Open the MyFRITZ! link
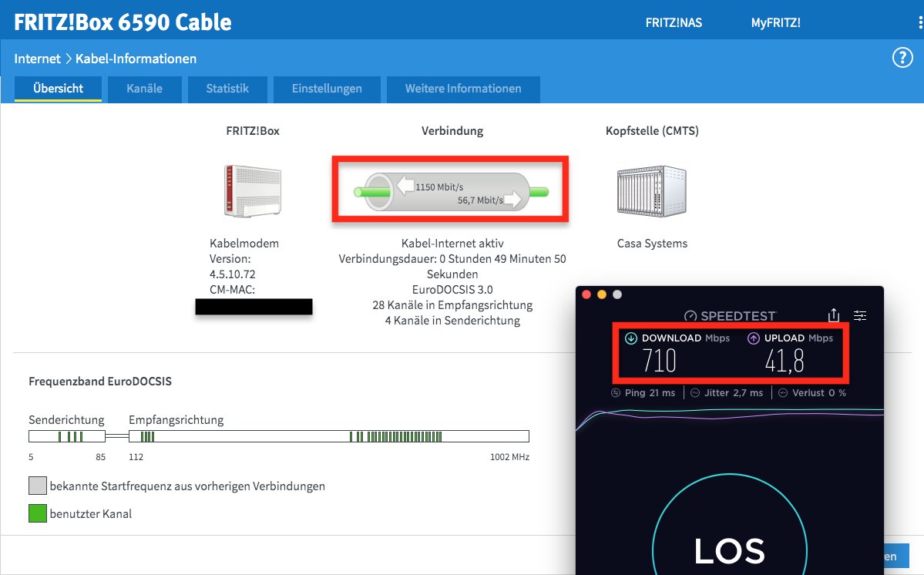The image size is (924, 575). [775, 23]
